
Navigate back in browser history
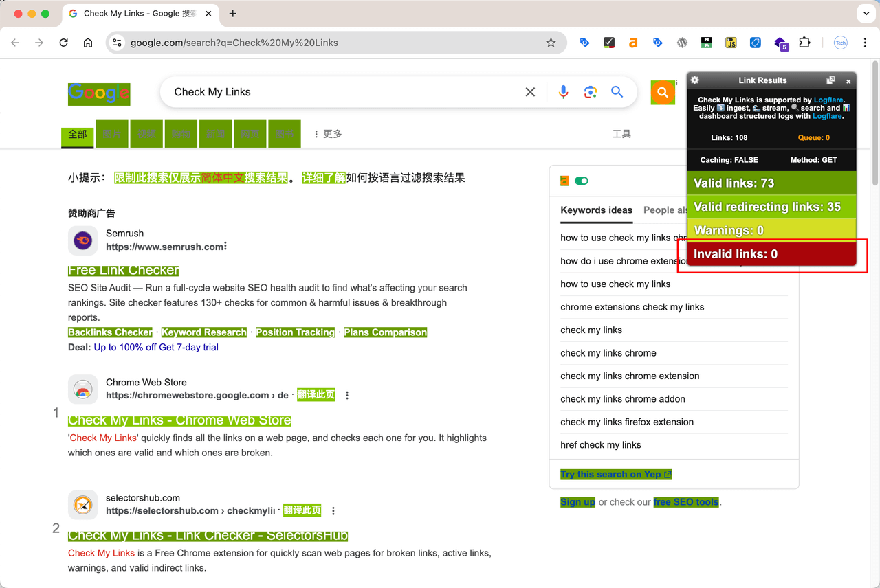pos(15,43)
